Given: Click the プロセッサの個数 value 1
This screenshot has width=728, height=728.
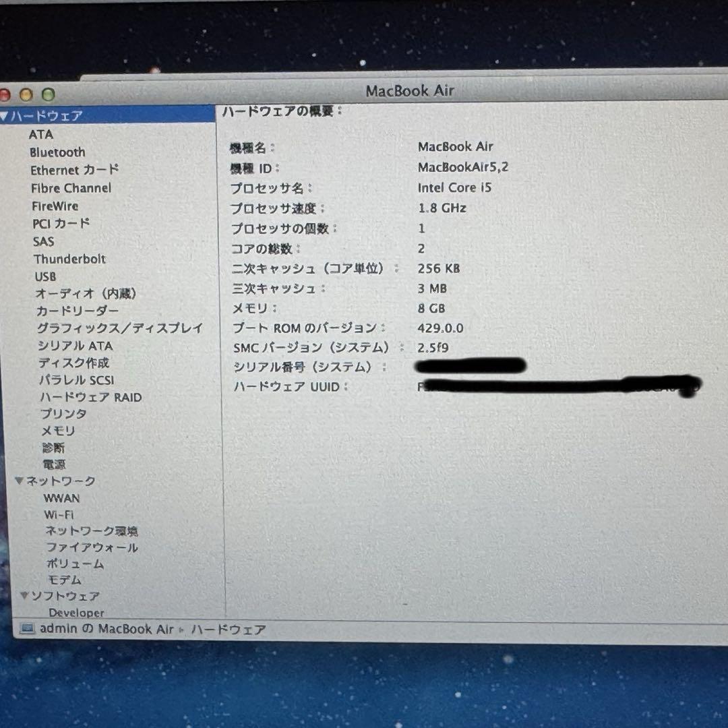Looking at the screenshot, I should click(x=421, y=229).
